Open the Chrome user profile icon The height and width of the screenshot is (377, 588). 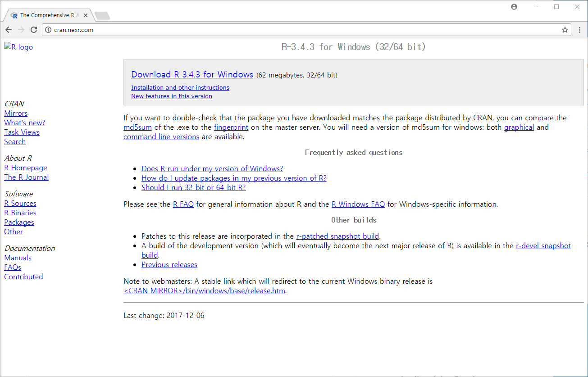click(x=514, y=7)
